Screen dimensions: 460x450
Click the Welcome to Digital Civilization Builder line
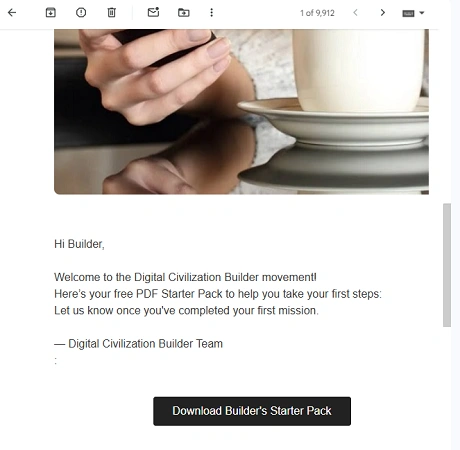(x=185, y=277)
